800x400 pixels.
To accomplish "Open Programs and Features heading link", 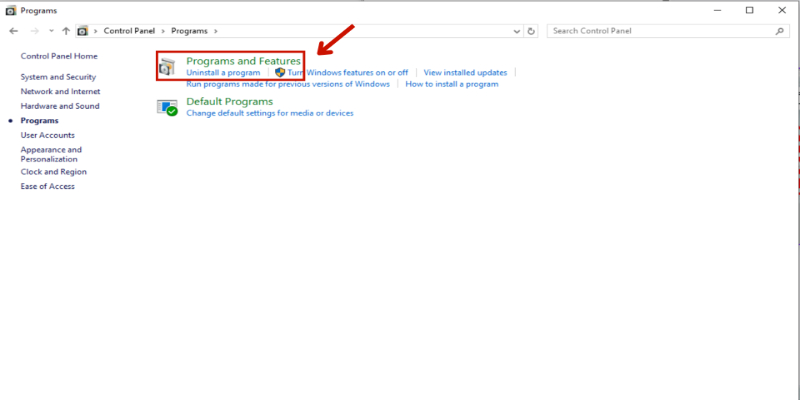I will tap(243, 61).
